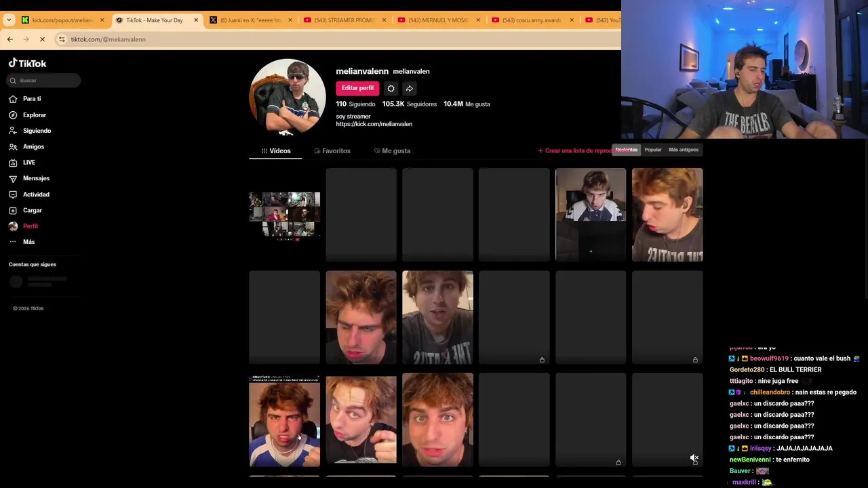Click site info icon in address bar
Screen dimensions: 868x488
point(62,39)
